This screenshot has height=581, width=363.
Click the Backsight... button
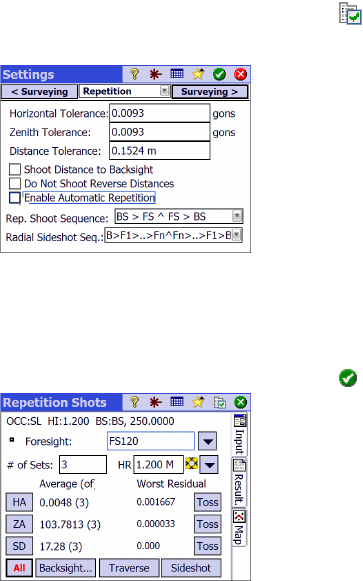[66, 568]
